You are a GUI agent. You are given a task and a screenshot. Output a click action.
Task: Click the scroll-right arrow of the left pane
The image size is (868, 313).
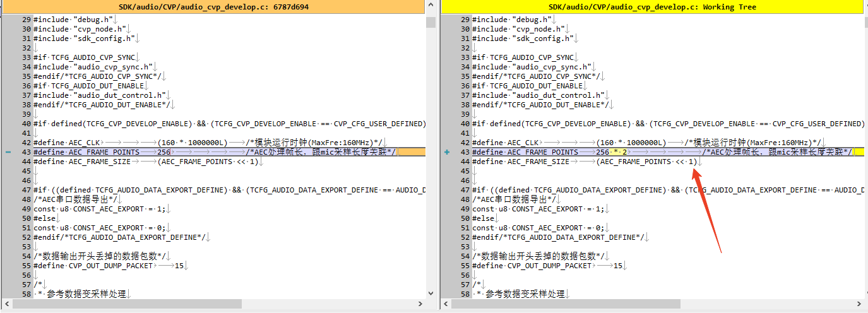point(421,304)
